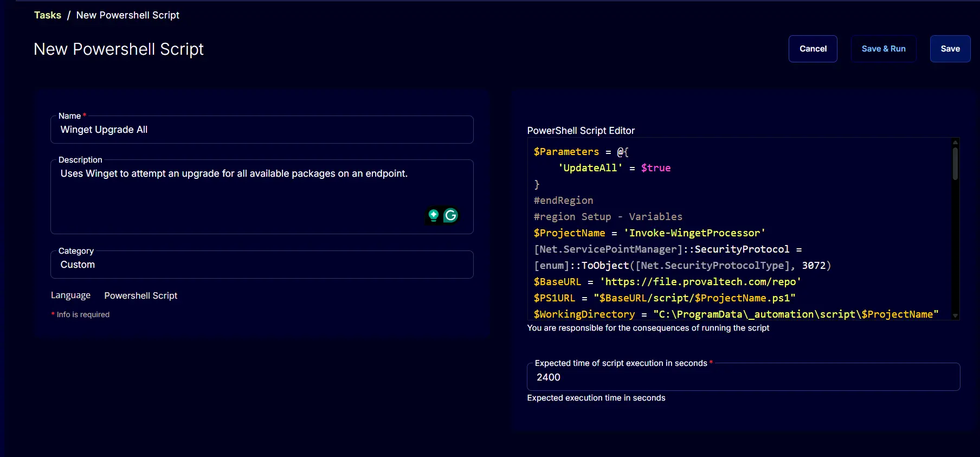The image size is (980, 457).
Task: Click the script editor scrollbar thumb
Action: pos(955,163)
